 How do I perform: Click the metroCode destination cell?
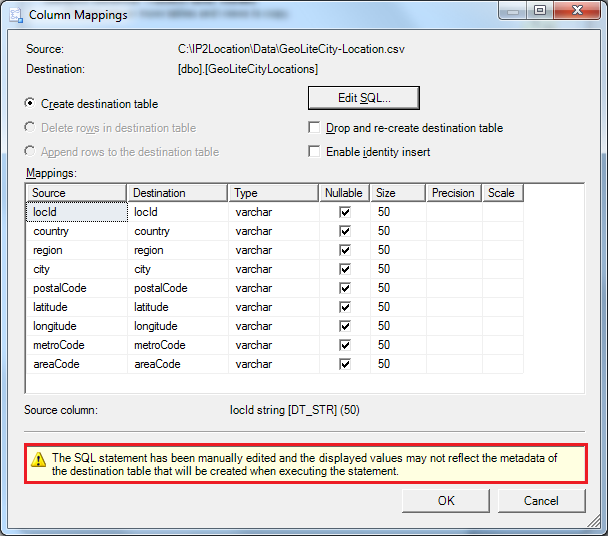coord(178,345)
